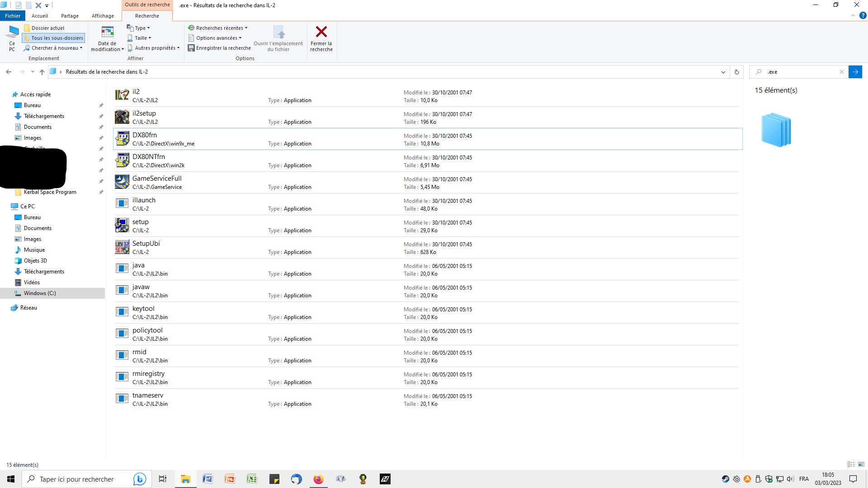Click the volume icon in system tray
Viewport: 868px width, 488px height.
tap(790, 479)
